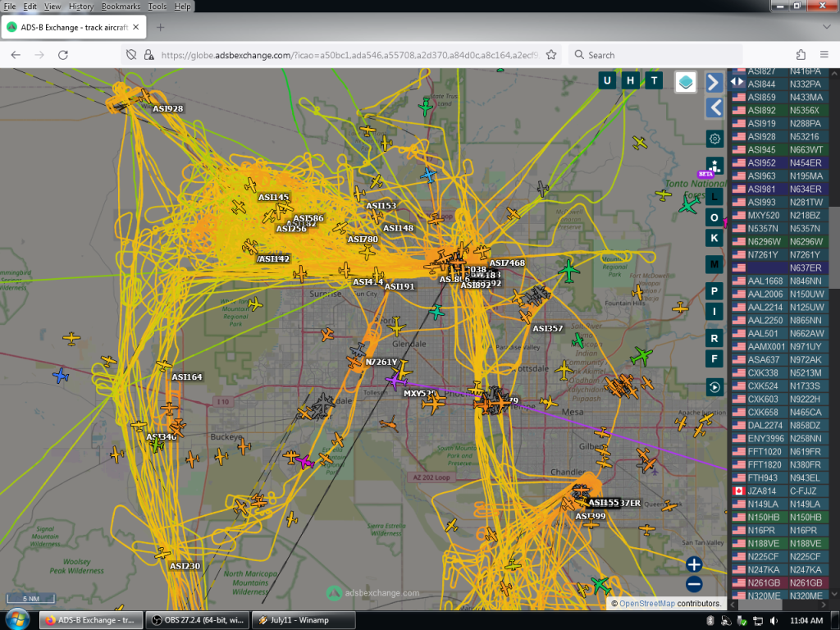Toggle the U map button
This screenshot has height=630, width=840.
pyautogui.click(x=607, y=81)
